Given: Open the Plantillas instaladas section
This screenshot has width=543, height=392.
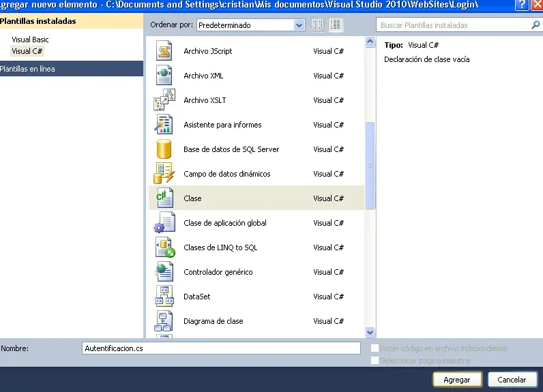Looking at the screenshot, I should [72, 21].
